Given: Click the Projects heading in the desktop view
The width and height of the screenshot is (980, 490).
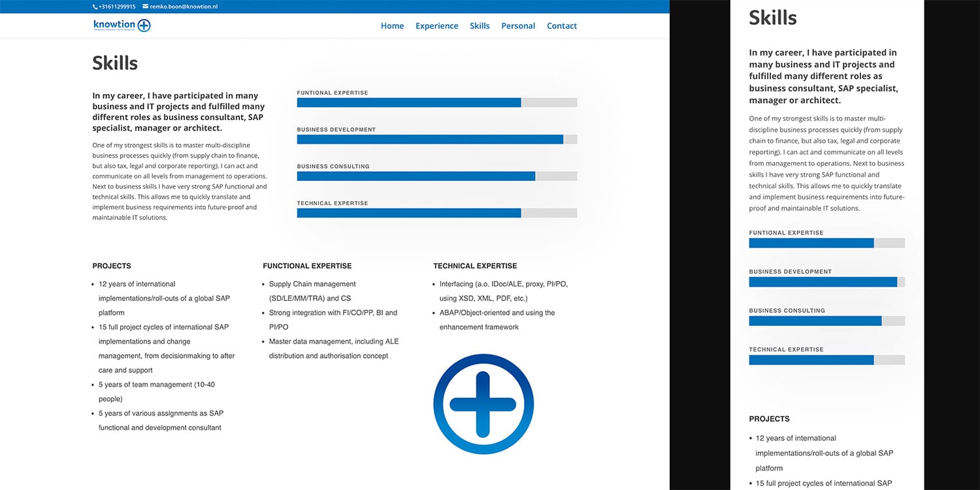Looking at the screenshot, I should (112, 266).
